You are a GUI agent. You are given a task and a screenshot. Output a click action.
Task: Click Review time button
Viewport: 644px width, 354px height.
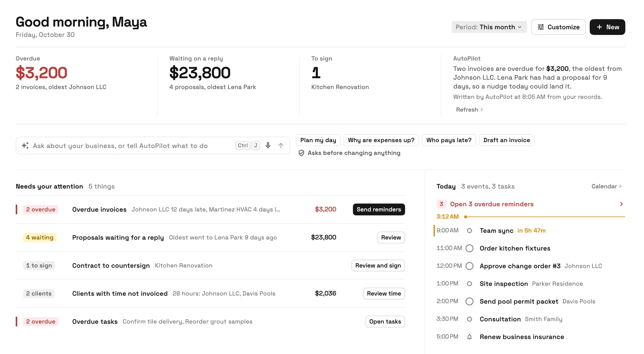coord(384,294)
